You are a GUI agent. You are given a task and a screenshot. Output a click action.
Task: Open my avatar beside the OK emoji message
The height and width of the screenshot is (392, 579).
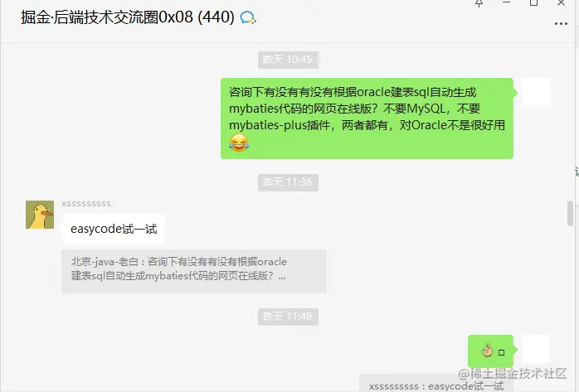click(x=536, y=349)
